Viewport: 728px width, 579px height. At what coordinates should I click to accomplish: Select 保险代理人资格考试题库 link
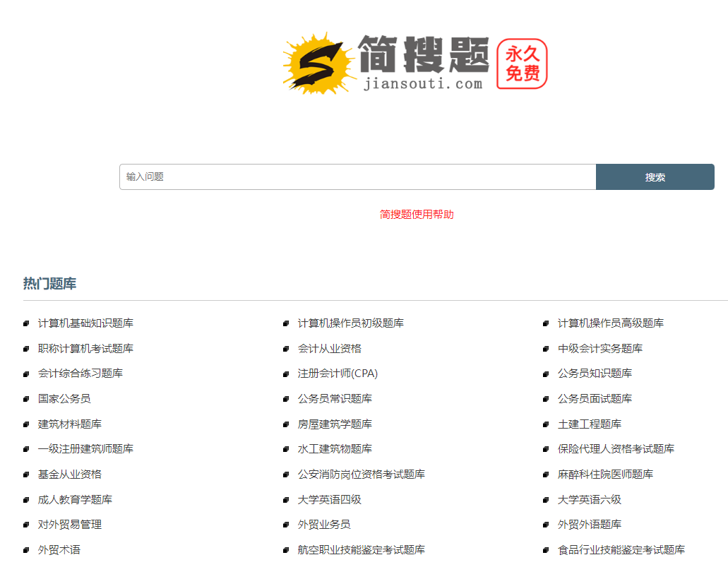point(616,449)
